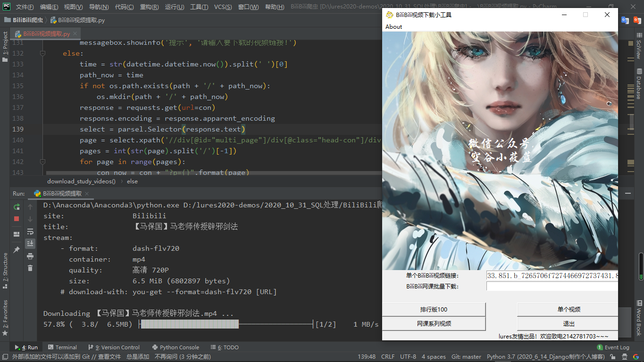Open the UTF-8 encoding dropdown

pos(408,357)
